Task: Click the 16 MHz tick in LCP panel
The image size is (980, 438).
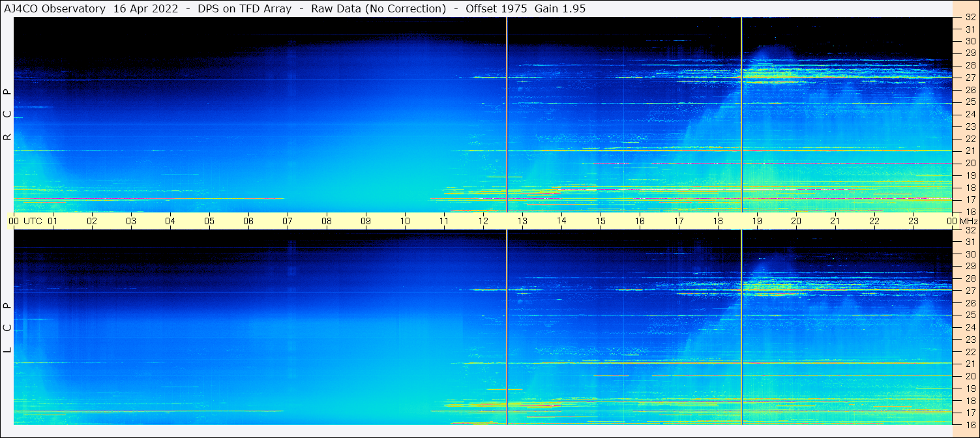Action: pos(970,424)
